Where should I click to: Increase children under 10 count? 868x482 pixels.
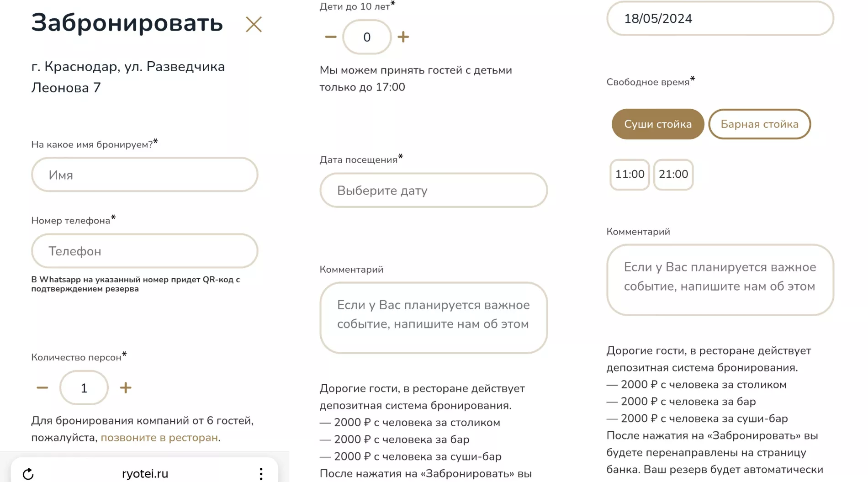coord(403,37)
